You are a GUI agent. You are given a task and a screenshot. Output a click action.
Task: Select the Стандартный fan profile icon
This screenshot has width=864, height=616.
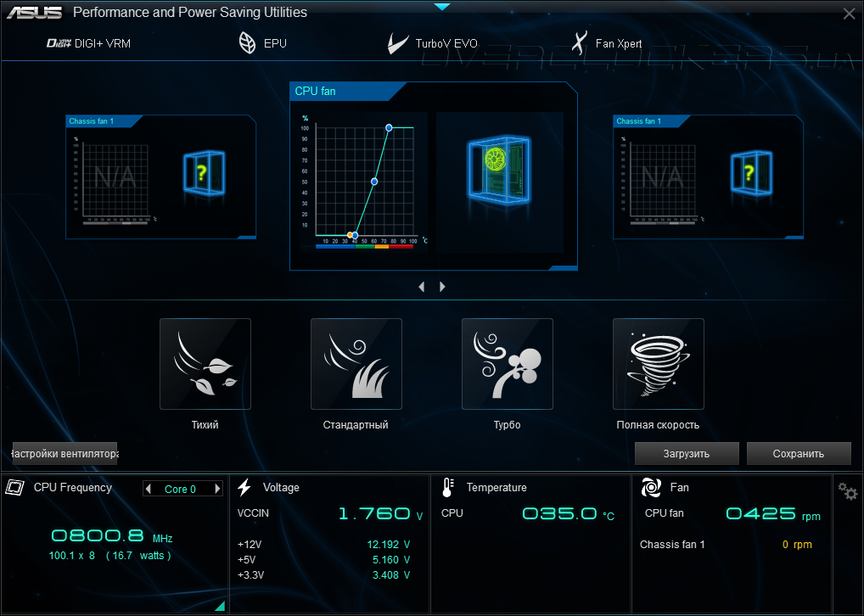356,364
